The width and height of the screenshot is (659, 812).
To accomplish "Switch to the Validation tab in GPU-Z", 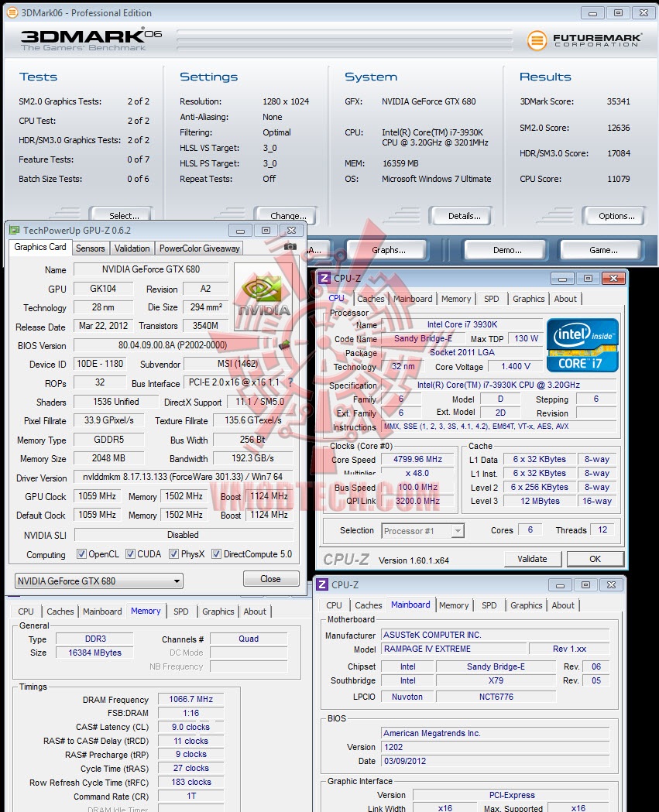I will click(132, 248).
